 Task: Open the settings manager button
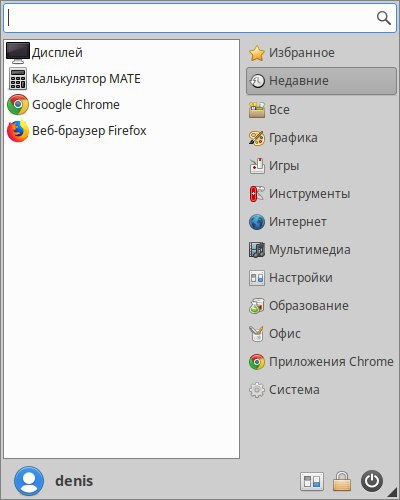[312, 481]
